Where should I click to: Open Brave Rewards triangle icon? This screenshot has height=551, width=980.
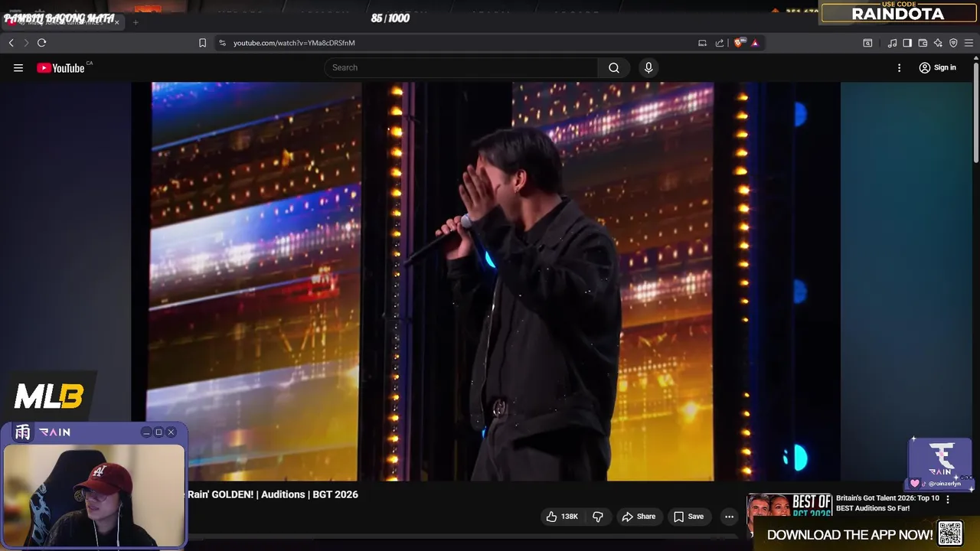pyautogui.click(x=755, y=43)
